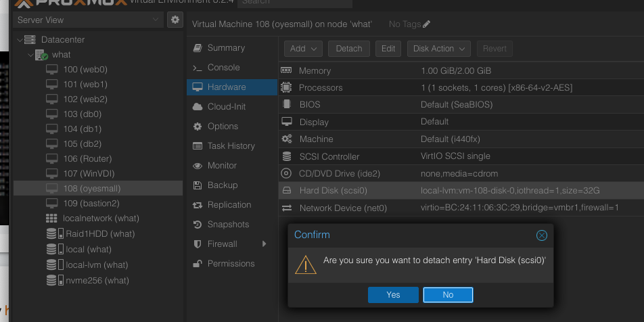Screen dimensions: 644x322
Task: Click the Network Device arrows icon
Action: click(287, 208)
